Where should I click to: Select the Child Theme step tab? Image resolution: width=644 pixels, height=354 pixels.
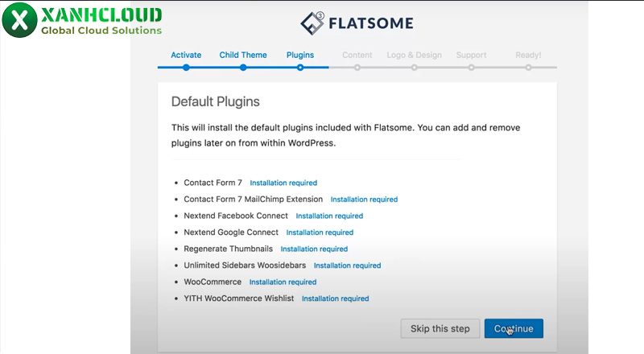243,56
